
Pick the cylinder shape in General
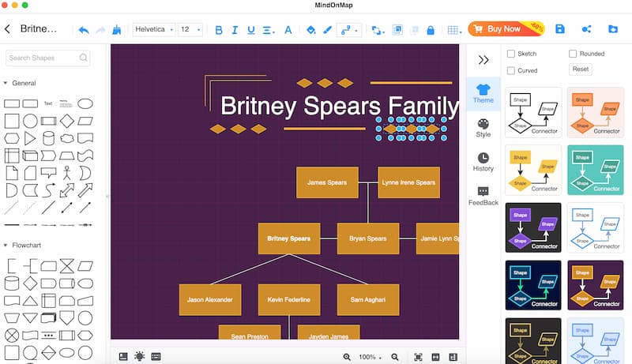click(x=48, y=138)
